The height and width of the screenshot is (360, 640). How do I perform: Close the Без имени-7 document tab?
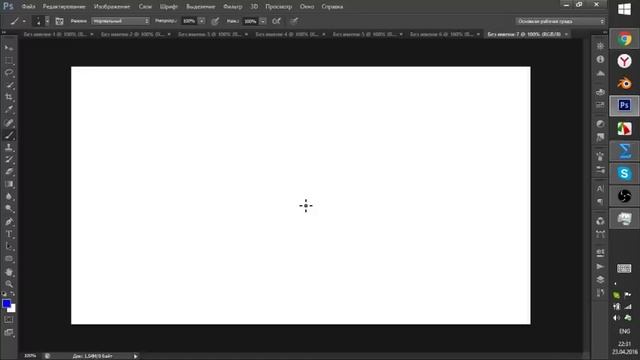tap(566, 34)
